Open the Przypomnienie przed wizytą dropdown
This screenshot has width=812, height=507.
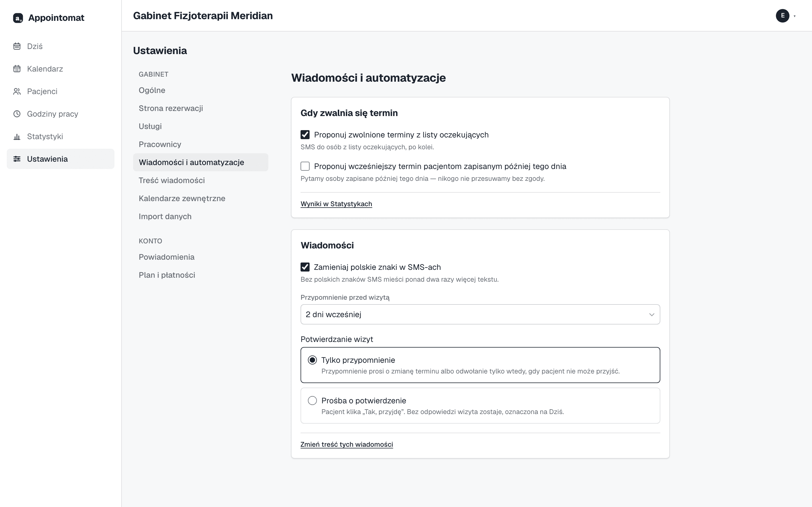(480, 315)
